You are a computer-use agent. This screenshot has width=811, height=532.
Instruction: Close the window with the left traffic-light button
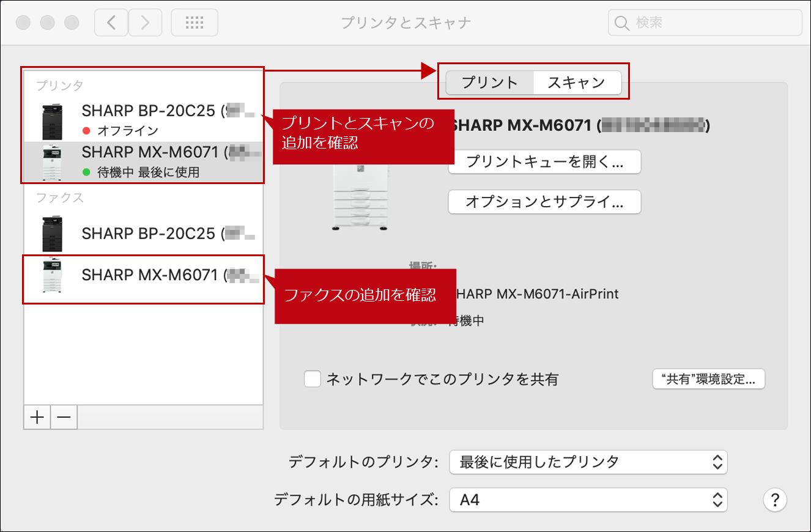coord(23,23)
